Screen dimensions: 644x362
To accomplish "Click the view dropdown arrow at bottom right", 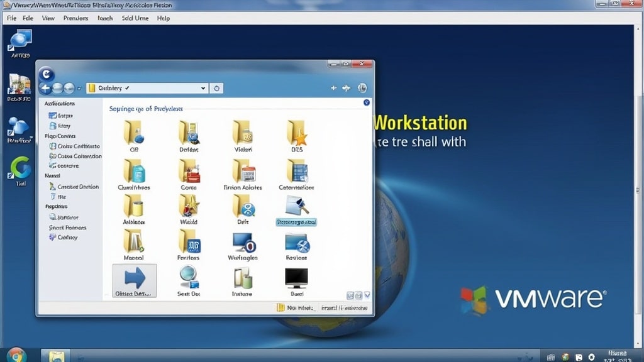I will pyautogui.click(x=367, y=295).
